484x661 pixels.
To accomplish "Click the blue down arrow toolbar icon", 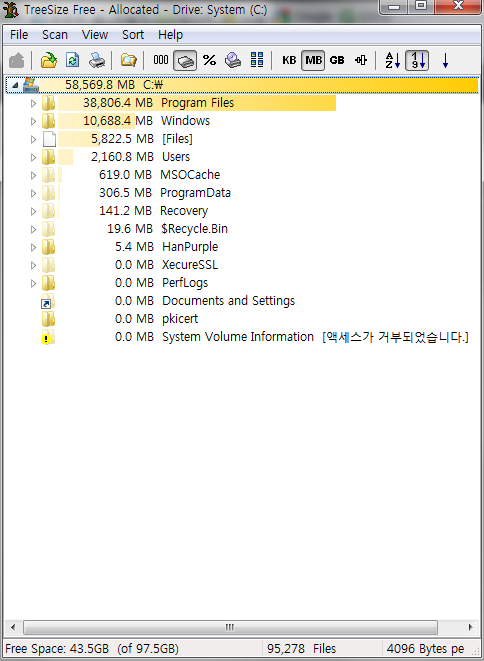I will (x=445, y=61).
